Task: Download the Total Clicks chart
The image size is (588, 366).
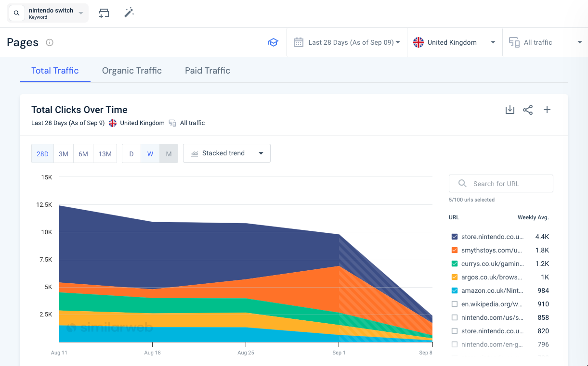Action: tap(510, 110)
